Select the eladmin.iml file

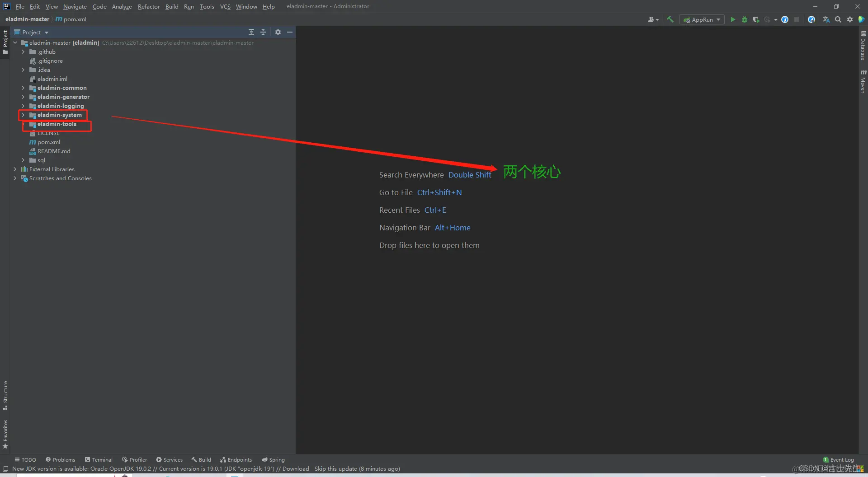(x=52, y=79)
